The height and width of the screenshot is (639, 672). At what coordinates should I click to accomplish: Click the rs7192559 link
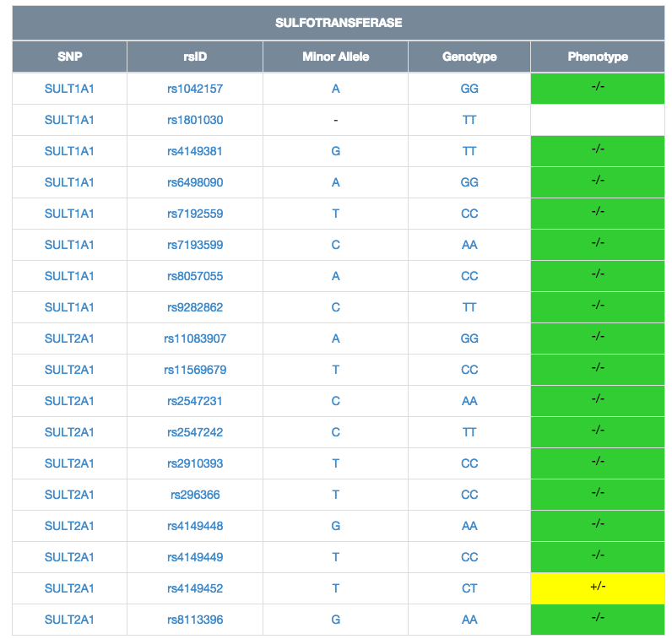point(195,214)
